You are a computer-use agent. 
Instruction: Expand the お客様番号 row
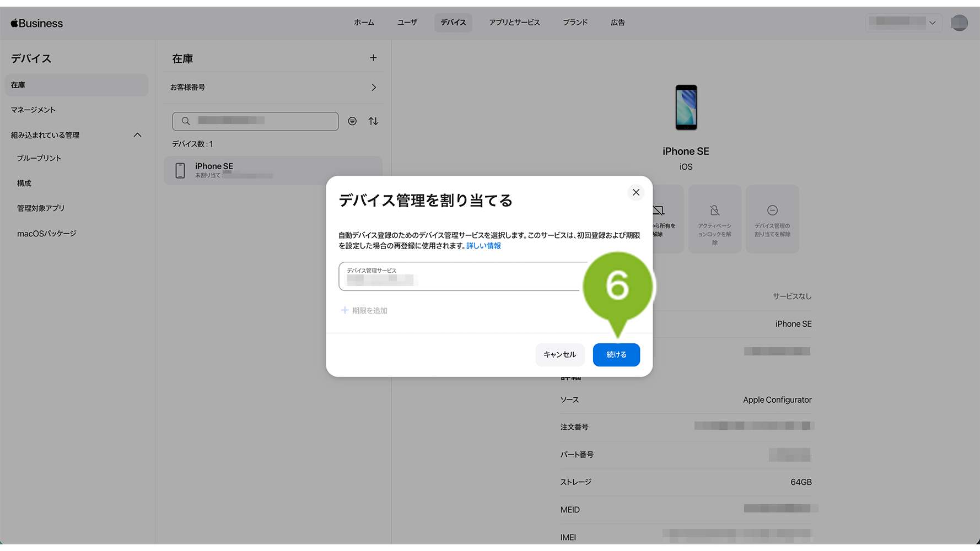(373, 88)
